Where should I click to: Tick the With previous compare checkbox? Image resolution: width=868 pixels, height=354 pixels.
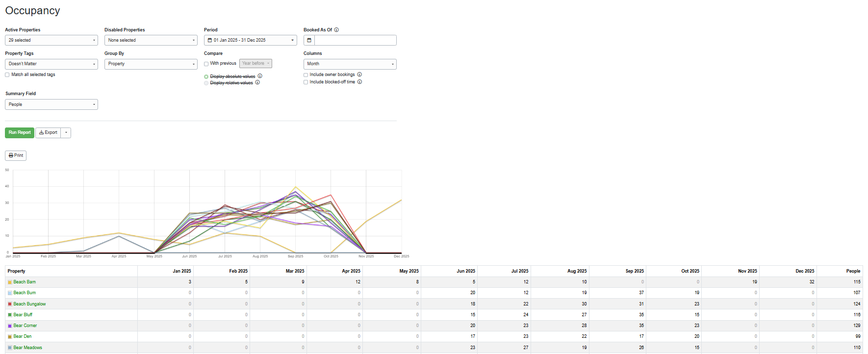pyautogui.click(x=206, y=64)
